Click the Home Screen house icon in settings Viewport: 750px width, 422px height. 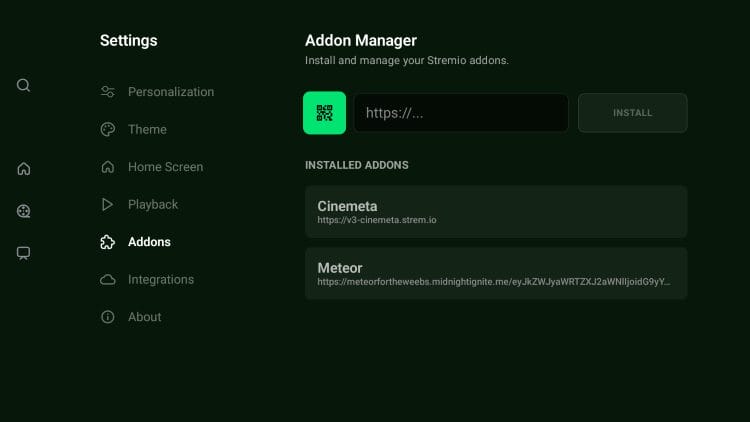pos(108,167)
